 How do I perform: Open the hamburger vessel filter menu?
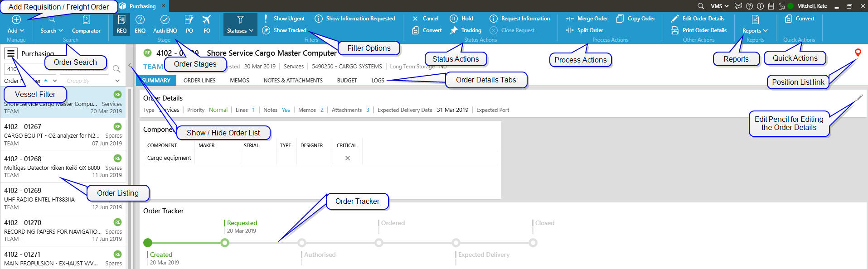click(x=11, y=54)
